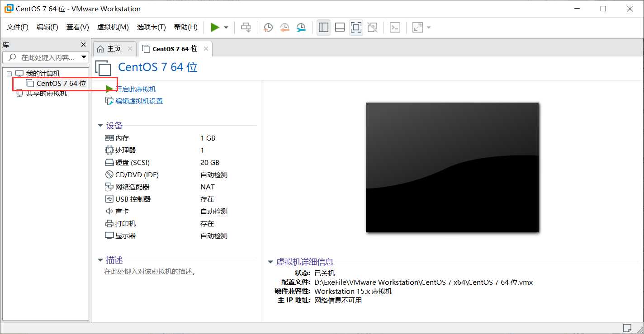
Task: Select 我的计算机 in the library tree
Action: (43, 73)
